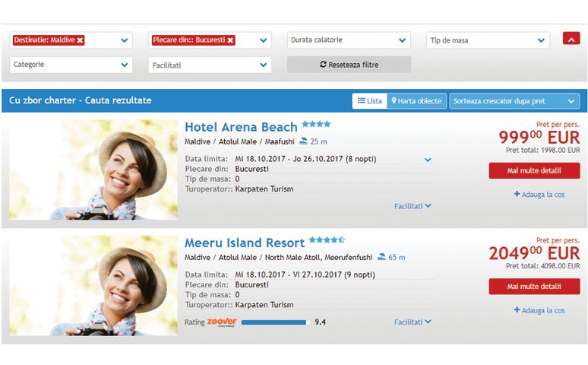Remove the Maldive destination filter tag
This screenshot has height=365, width=588.
point(81,40)
